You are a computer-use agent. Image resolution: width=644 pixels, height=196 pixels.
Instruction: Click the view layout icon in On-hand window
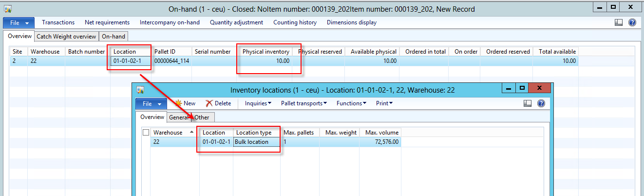pyautogui.click(x=619, y=22)
